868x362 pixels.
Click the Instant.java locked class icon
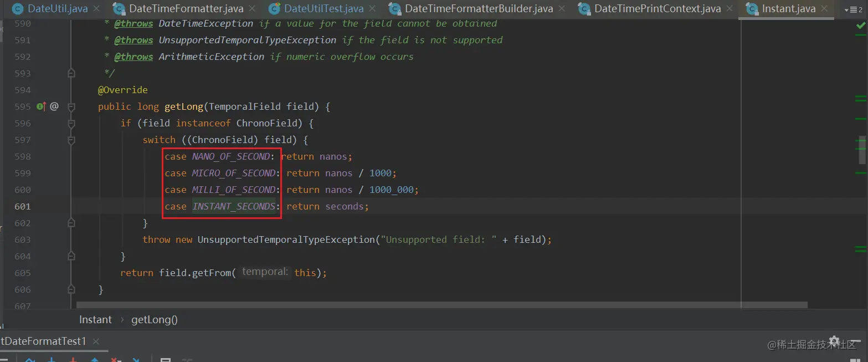pyautogui.click(x=752, y=9)
